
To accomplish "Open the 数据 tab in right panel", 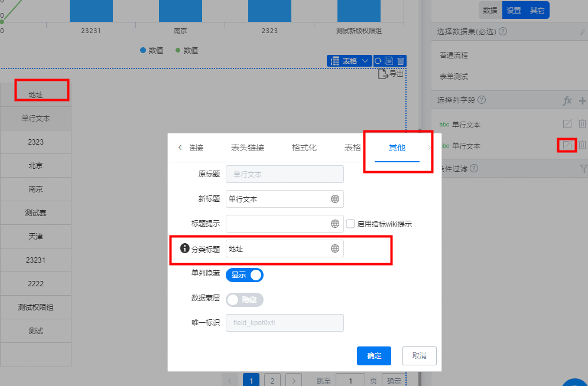I will (x=490, y=11).
